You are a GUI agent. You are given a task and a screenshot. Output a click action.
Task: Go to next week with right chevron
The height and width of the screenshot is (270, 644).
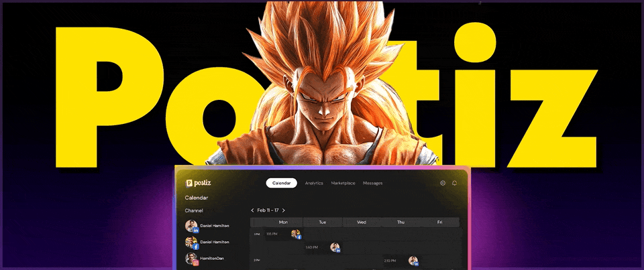(x=284, y=210)
